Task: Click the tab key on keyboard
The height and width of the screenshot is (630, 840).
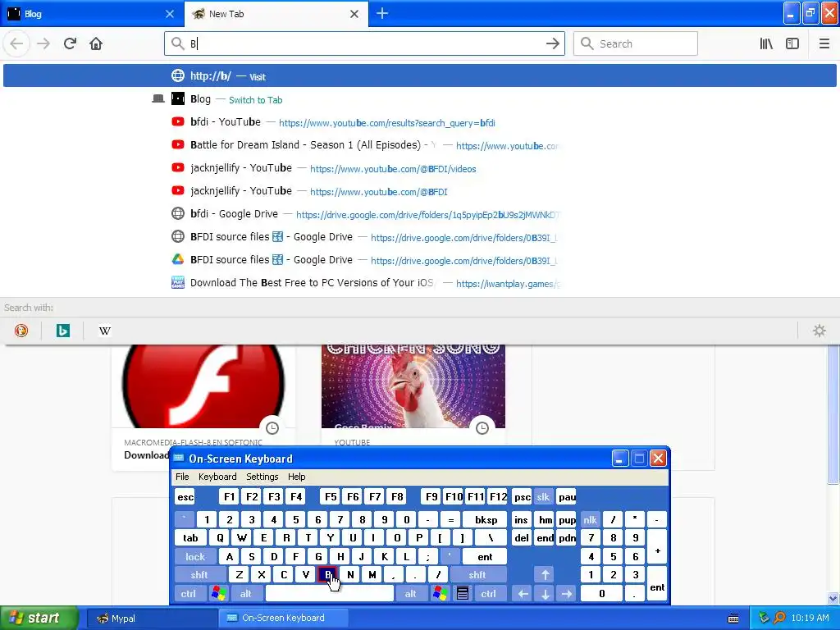Action: (x=190, y=538)
